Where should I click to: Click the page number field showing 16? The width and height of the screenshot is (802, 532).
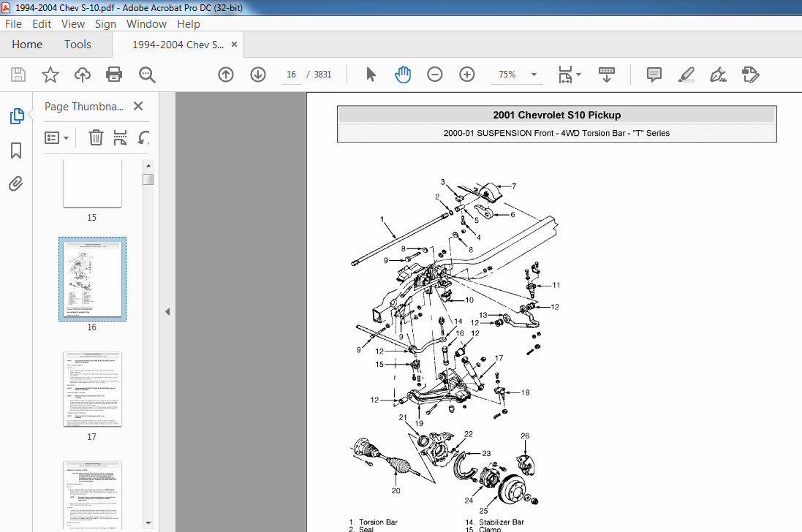[x=291, y=75]
